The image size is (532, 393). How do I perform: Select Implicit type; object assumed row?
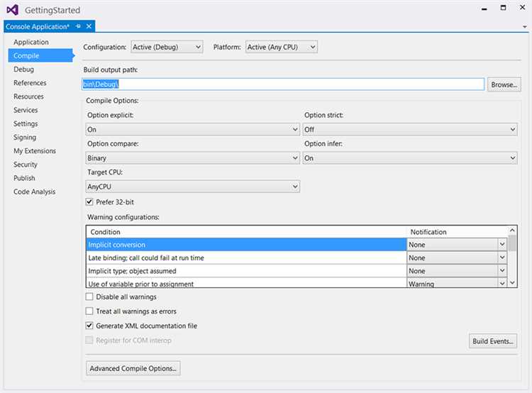click(x=246, y=271)
